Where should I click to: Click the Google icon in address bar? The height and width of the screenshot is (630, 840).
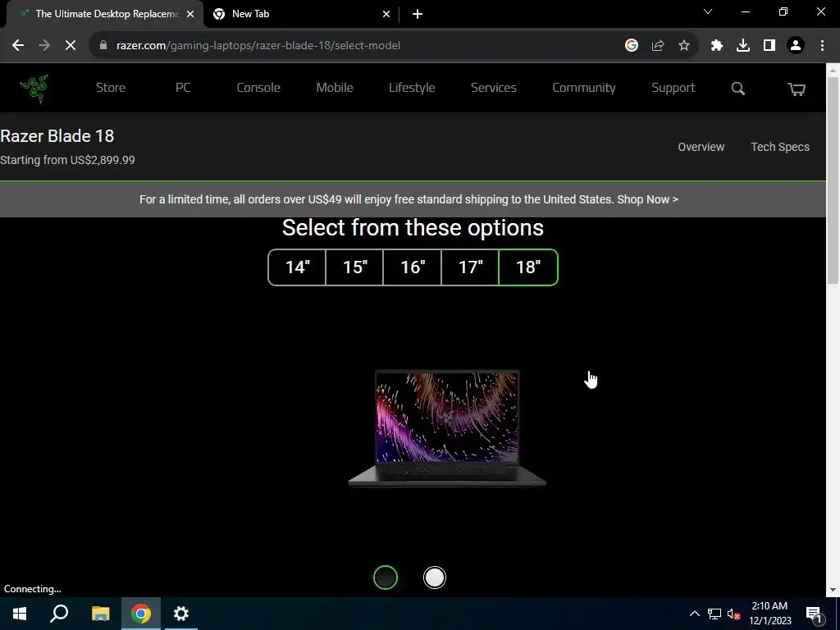632,46
